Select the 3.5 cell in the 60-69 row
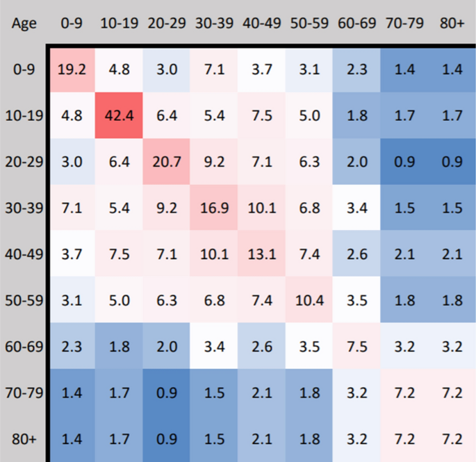This screenshot has width=476, height=462. point(309,346)
